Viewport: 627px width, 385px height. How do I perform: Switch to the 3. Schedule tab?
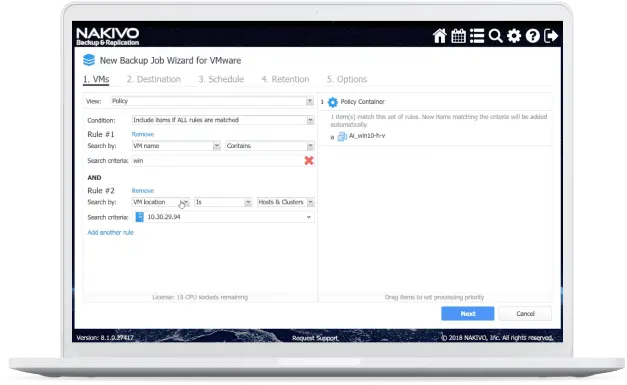[x=221, y=79]
